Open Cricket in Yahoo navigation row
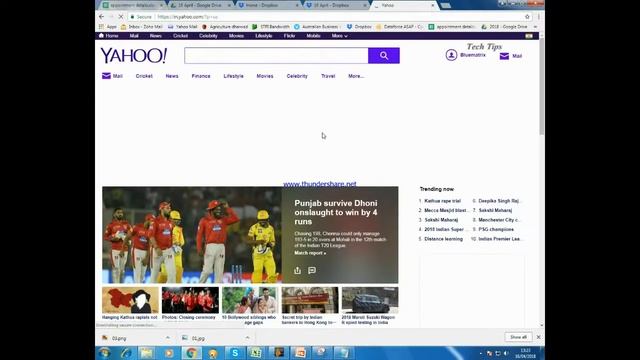This screenshot has width=640, height=360. point(144,76)
